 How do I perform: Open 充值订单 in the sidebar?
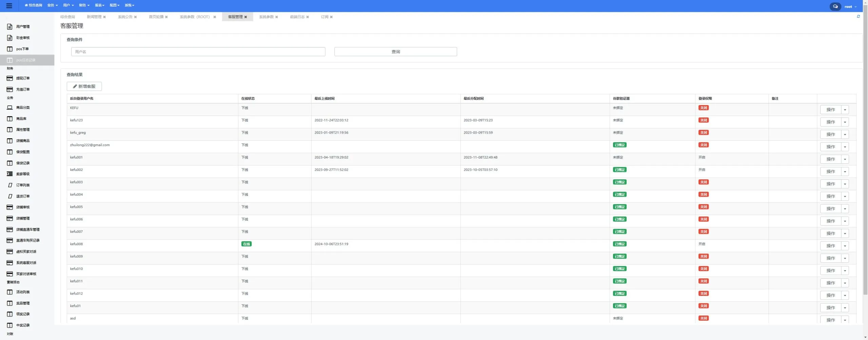point(23,89)
